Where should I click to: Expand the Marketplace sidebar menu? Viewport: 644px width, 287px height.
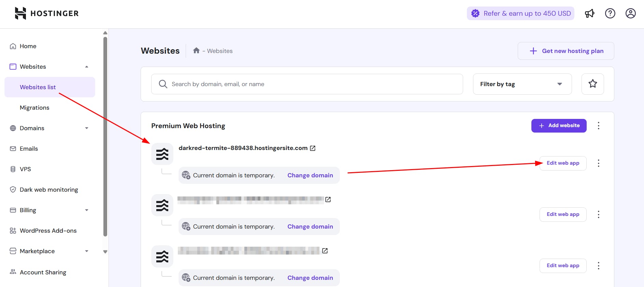[x=87, y=251]
